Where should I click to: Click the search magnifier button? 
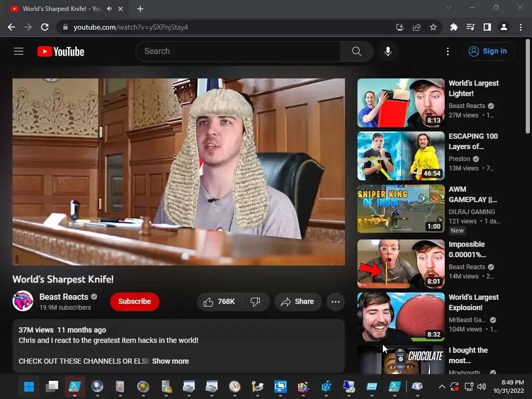356,51
